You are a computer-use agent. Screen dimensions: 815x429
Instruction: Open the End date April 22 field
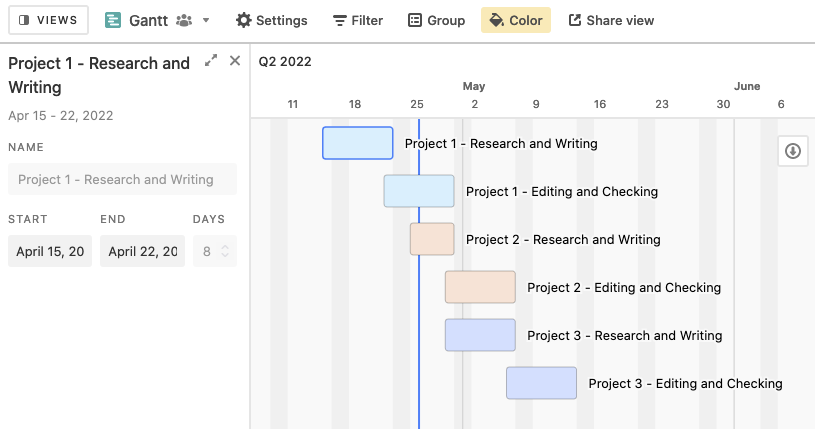(x=142, y=251)
